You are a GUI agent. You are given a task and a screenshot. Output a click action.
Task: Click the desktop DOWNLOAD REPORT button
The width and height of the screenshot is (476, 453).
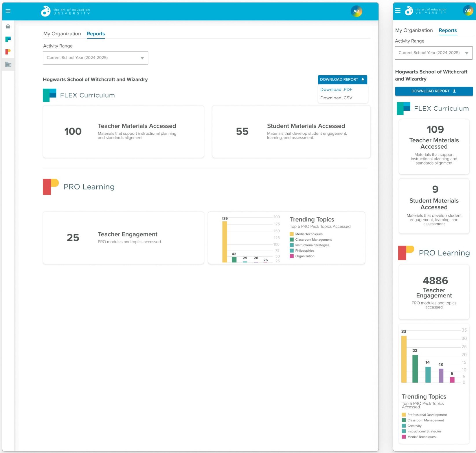coord(343,79)
